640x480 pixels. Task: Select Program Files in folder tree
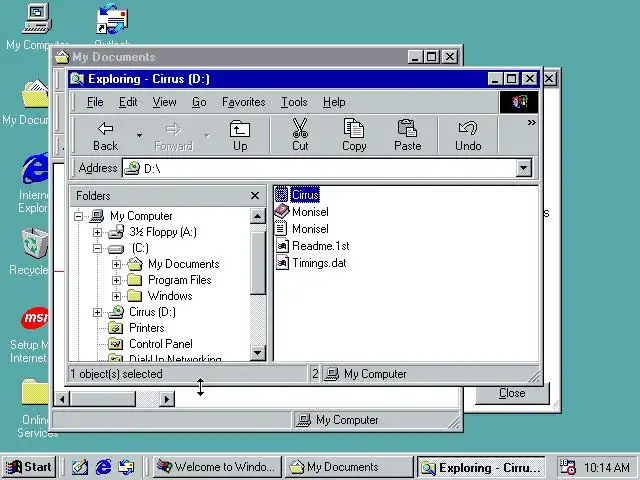tap(180, 280)
